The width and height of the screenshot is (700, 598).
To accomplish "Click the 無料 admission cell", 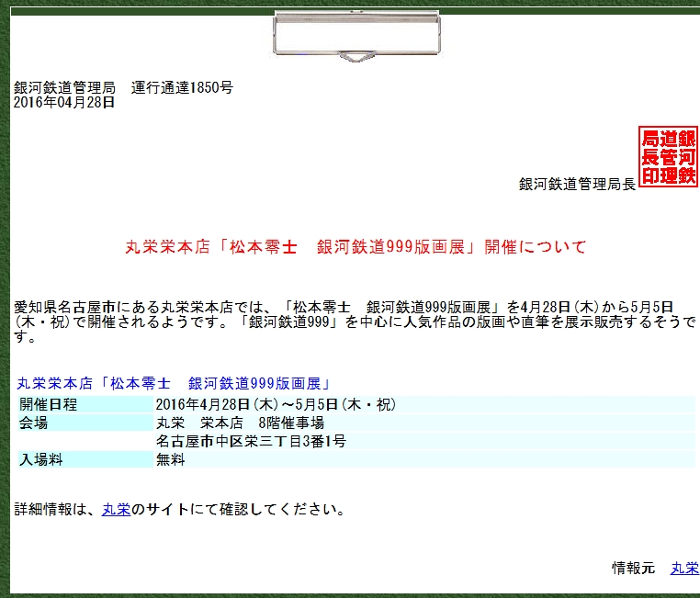I will (424, 459).
